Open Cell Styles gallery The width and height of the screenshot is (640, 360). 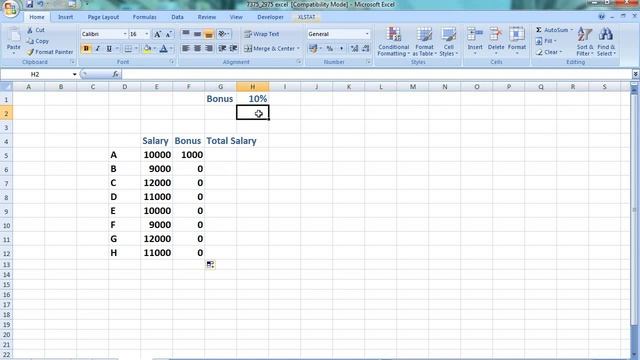[x=449, y=42]
